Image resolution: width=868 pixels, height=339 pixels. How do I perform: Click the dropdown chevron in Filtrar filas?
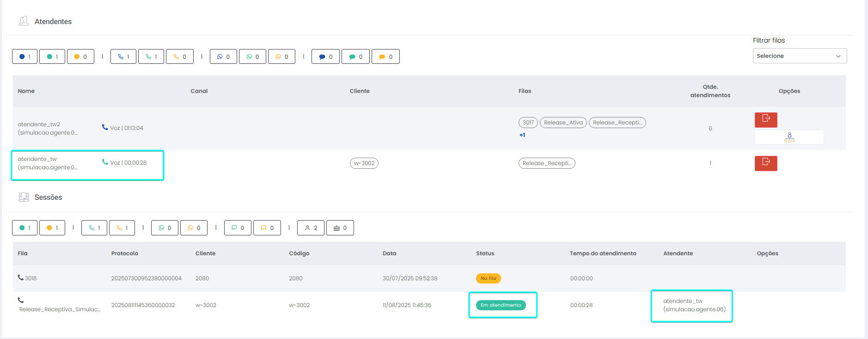tap(838, 56)
